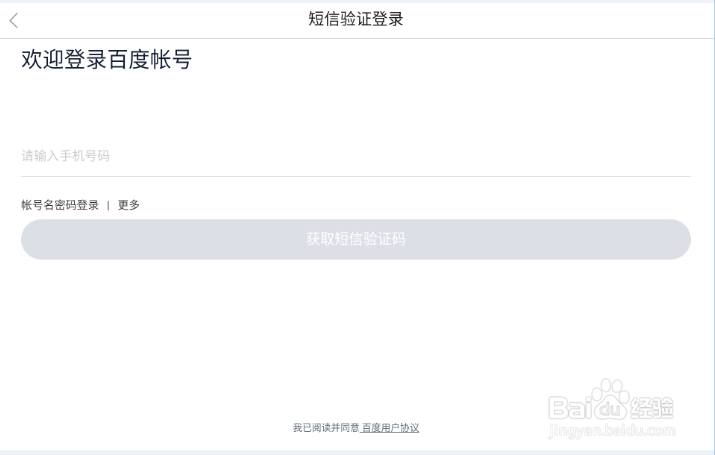Focus the 请输入手机号码 phone input field

355,156
